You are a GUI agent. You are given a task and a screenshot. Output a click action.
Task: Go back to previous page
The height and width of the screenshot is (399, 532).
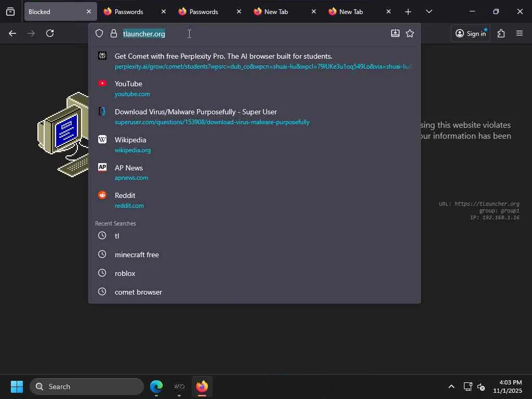click(12, 33)
